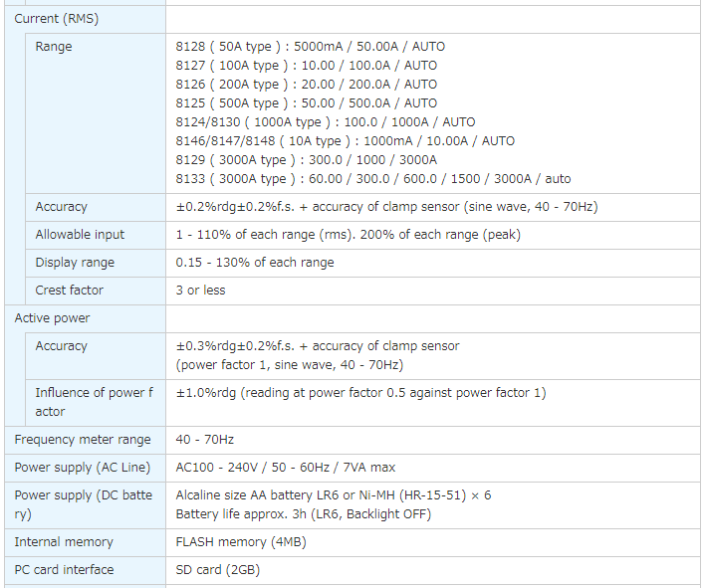
Task: Click the 8126 (200A type) range line
Action: (306, 85)
